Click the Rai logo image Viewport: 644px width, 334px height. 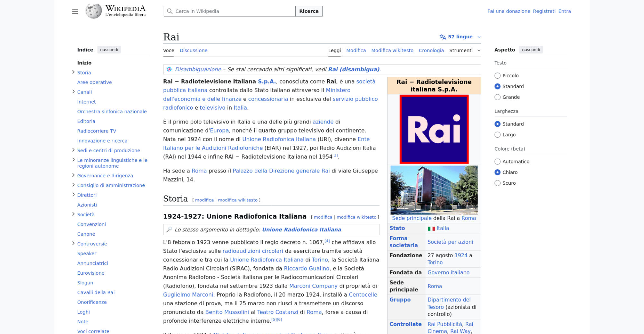point(434,129)
